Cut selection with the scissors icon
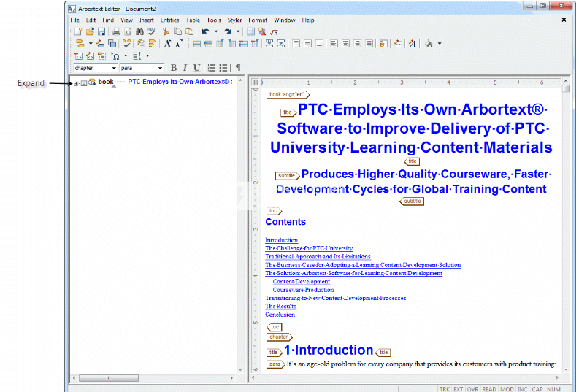The width and height of the screenshot is (579, 392). 166,31
